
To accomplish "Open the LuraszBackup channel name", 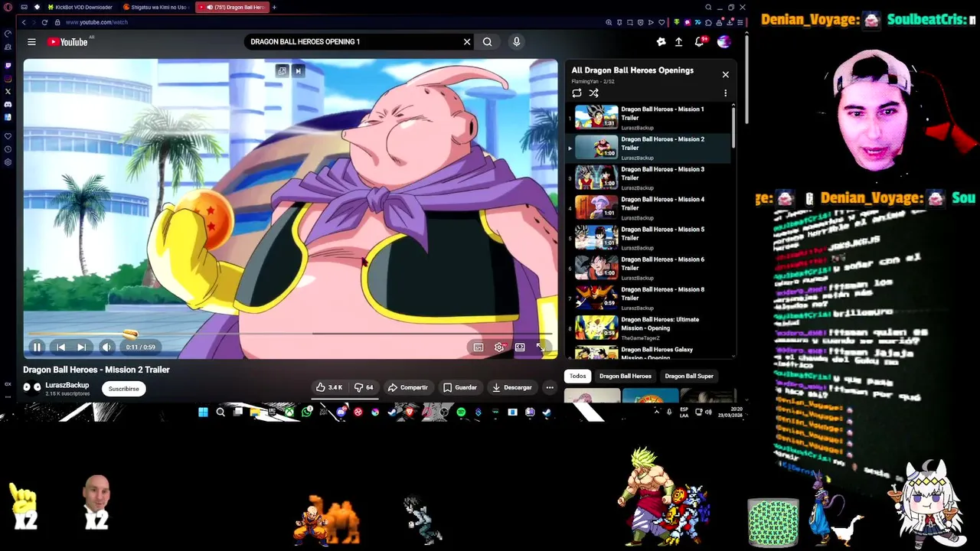I will point(67,385).
